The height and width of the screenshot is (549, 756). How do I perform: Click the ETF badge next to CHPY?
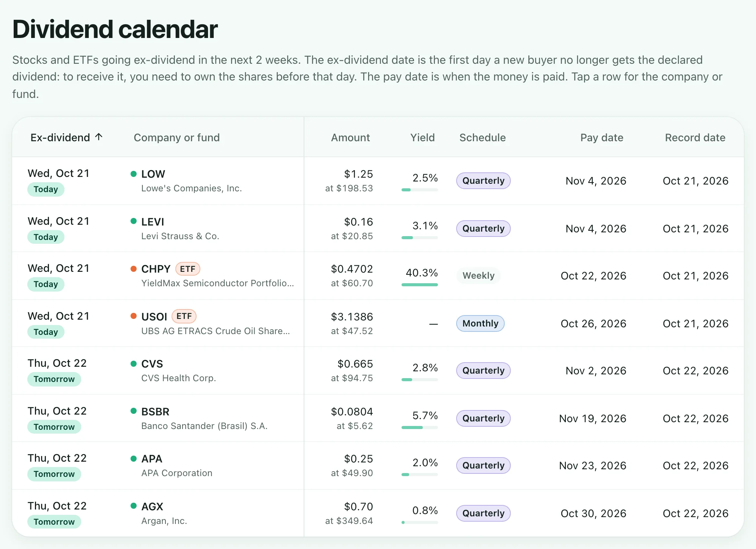(187, 269)
